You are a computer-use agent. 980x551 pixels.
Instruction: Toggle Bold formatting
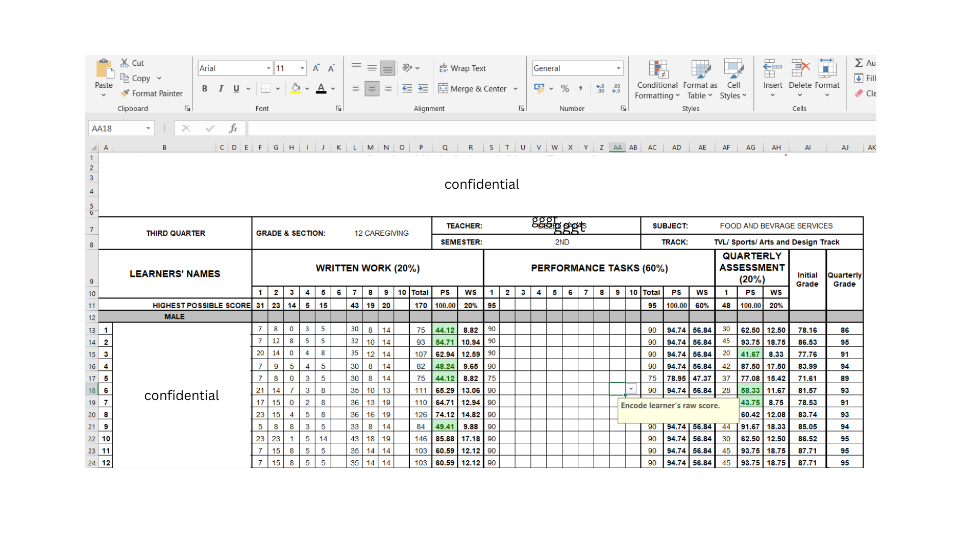pos(205,88)
